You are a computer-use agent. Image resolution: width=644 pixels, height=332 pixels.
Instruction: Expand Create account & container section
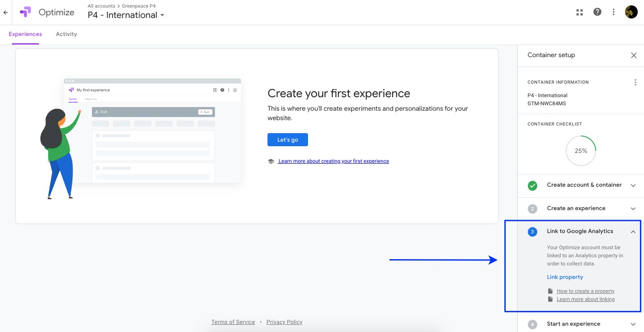[x=633, y=185]
